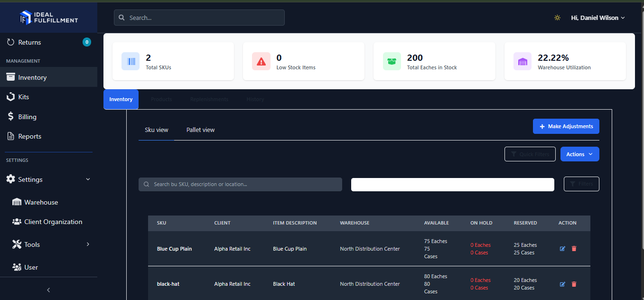This screenshot has width=644, height=300.
Task: Click the WAREHOUSE column header
Action: click(355, 223)
